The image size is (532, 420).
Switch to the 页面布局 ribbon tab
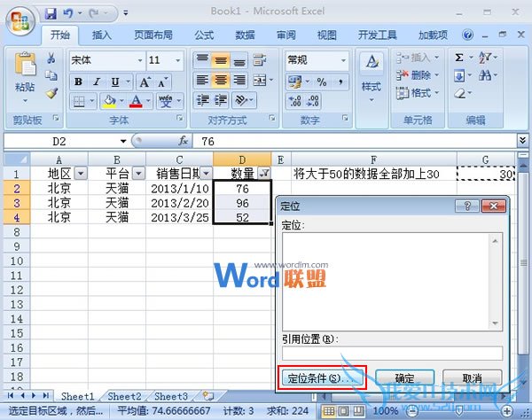(x=153, y=35)
